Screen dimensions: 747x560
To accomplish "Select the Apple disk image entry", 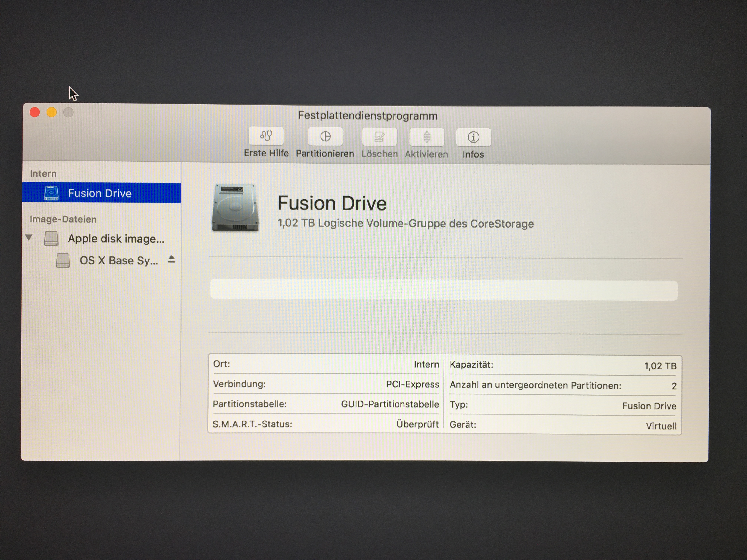I will click(116, 239).
